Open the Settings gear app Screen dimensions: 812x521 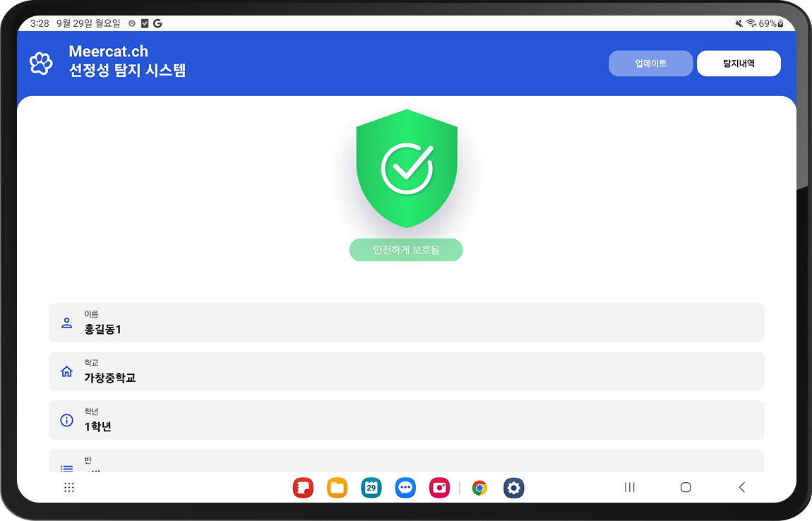[514, 488]
